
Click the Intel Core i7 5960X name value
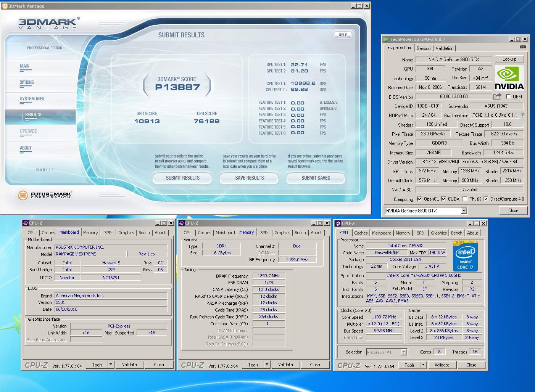[x=406, y=246]
